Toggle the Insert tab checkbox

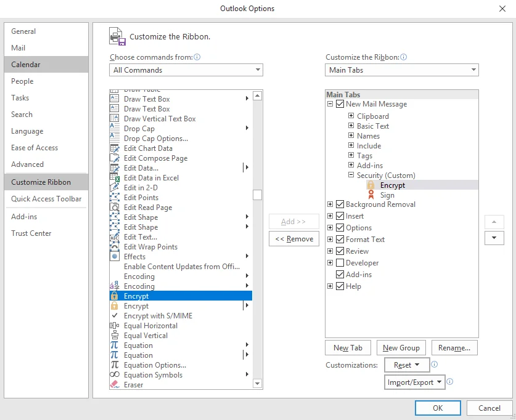point(340,216)
